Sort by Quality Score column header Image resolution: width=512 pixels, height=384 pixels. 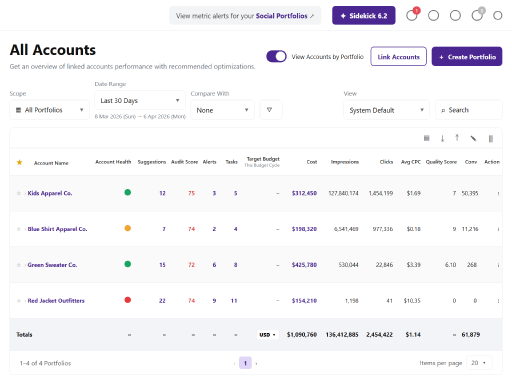441,162
